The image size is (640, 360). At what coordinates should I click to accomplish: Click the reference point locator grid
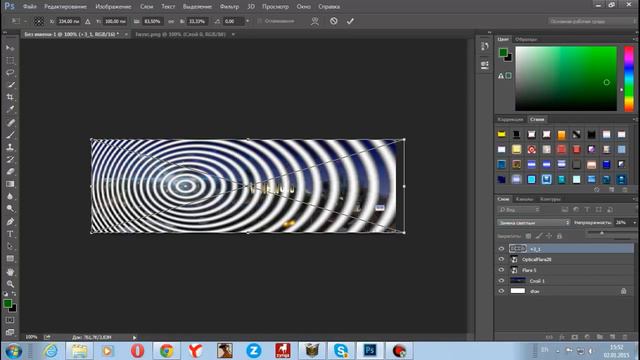(38, 21)
